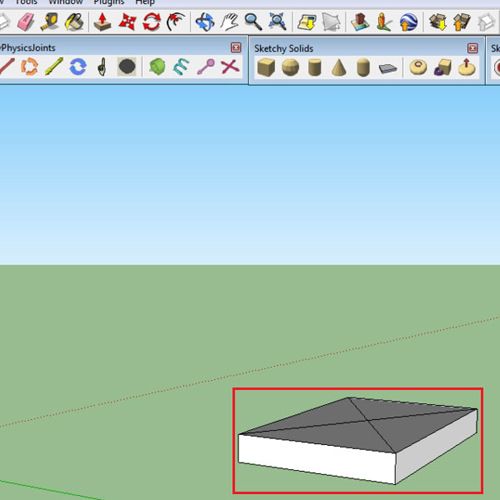Select the black sphere joint icon
The width and height of the screenshot is (500, 500).
click(x=127, y=66)
